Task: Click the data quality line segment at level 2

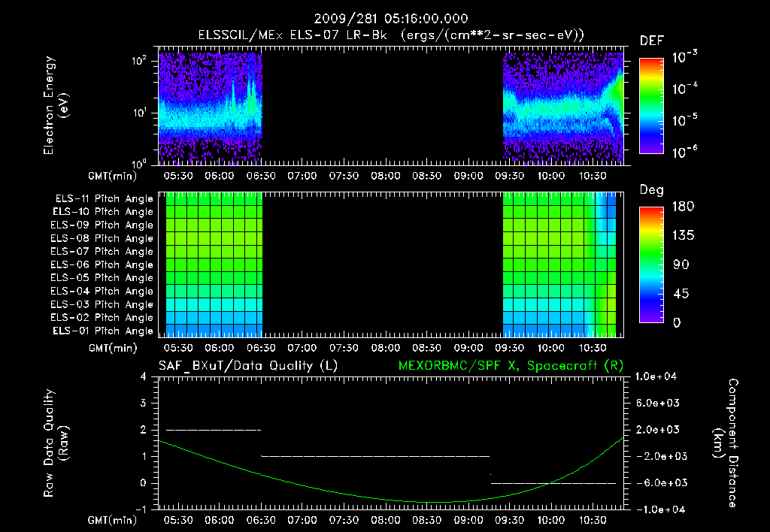Action: 214,430
